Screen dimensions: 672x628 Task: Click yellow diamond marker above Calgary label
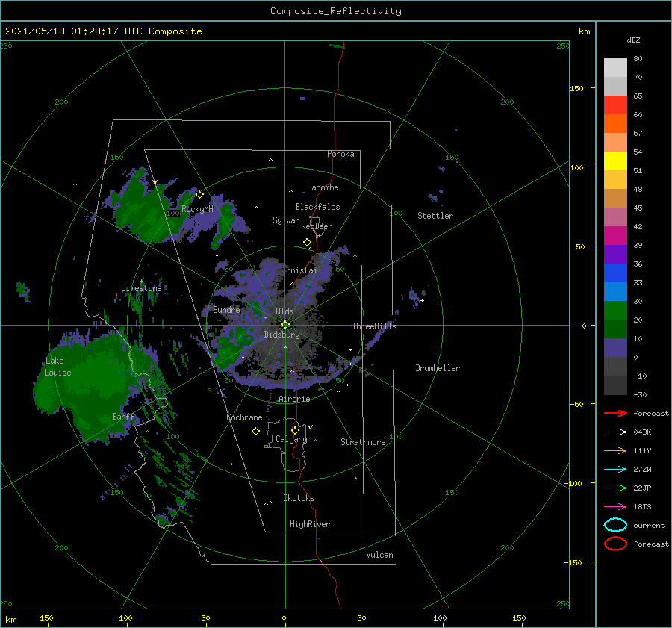[295, 430]
